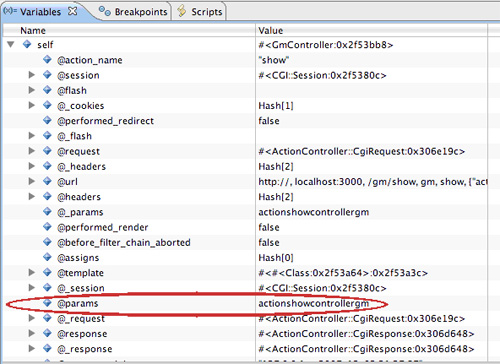Expand the @_flash variable
The width and height of the screenshot is (500, 364).
(x=32, y=136)
